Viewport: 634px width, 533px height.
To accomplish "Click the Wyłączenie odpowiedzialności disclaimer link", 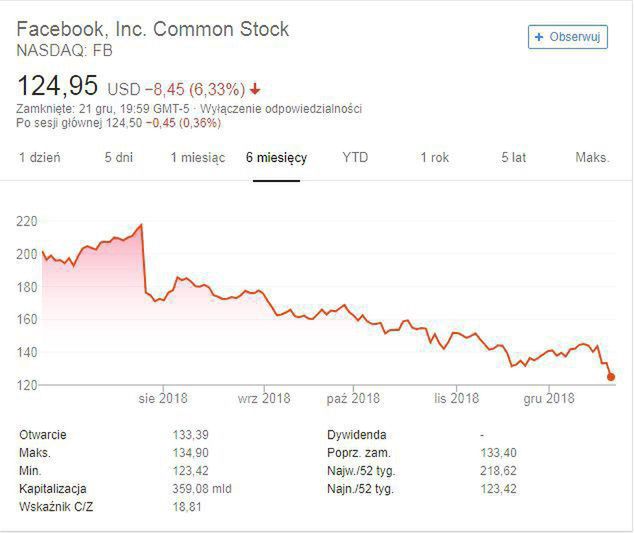I will (x=280, y=108).
